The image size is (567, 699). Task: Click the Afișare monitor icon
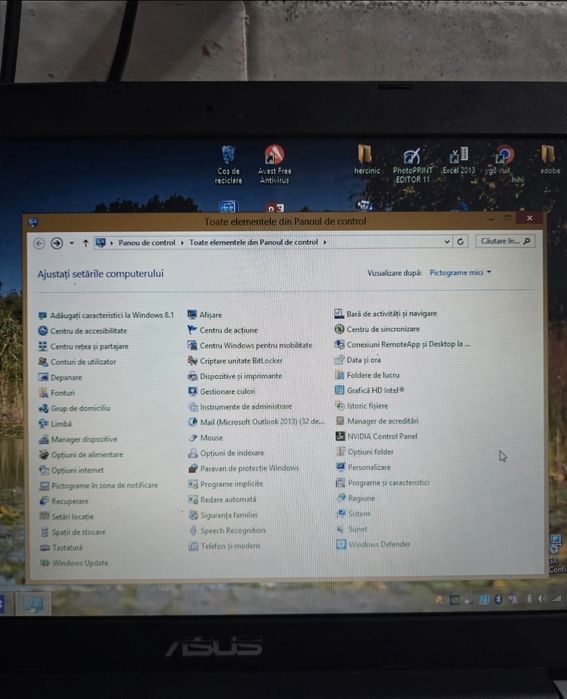tap(192, 315)
